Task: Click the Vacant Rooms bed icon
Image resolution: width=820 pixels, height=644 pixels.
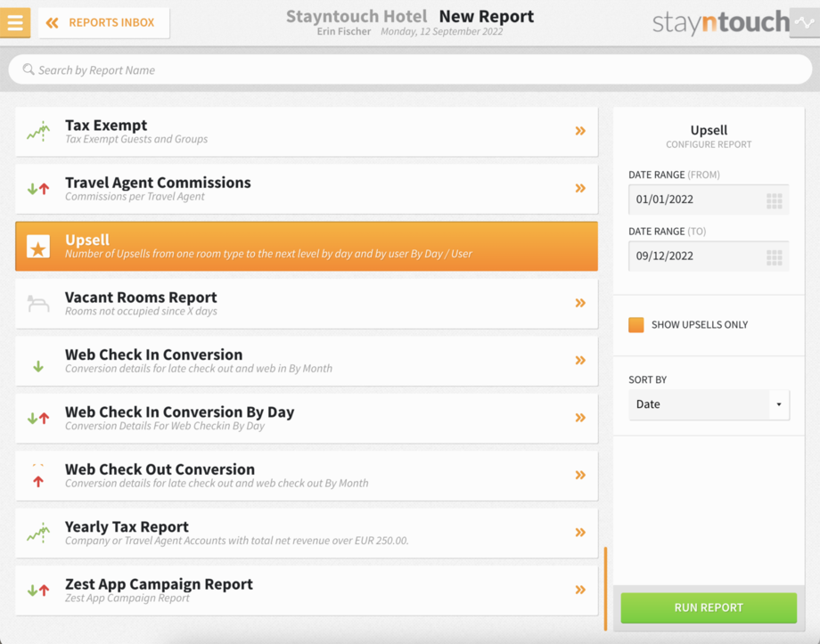Action: tap(38, 304)
